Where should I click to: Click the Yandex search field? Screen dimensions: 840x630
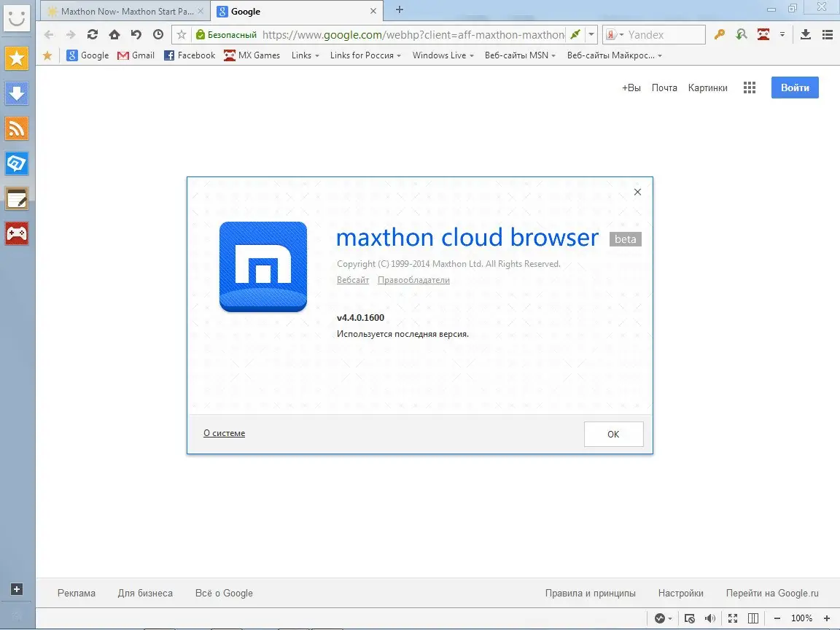click(x=665, y=35)
